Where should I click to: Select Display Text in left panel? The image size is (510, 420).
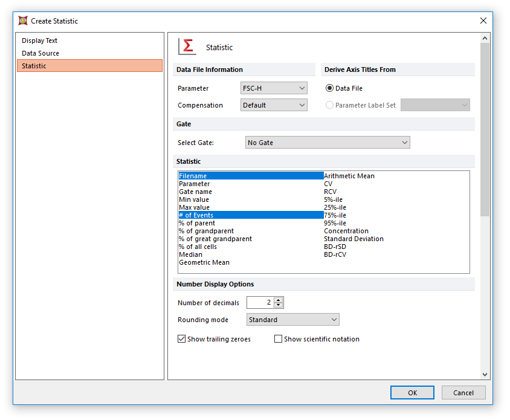click(x=40, y=40)
